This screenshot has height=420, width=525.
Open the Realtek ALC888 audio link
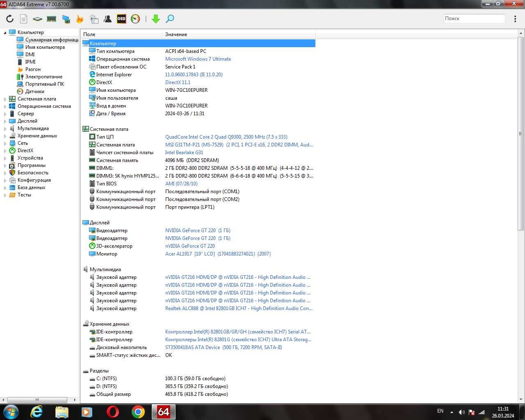tap(239, 308)
